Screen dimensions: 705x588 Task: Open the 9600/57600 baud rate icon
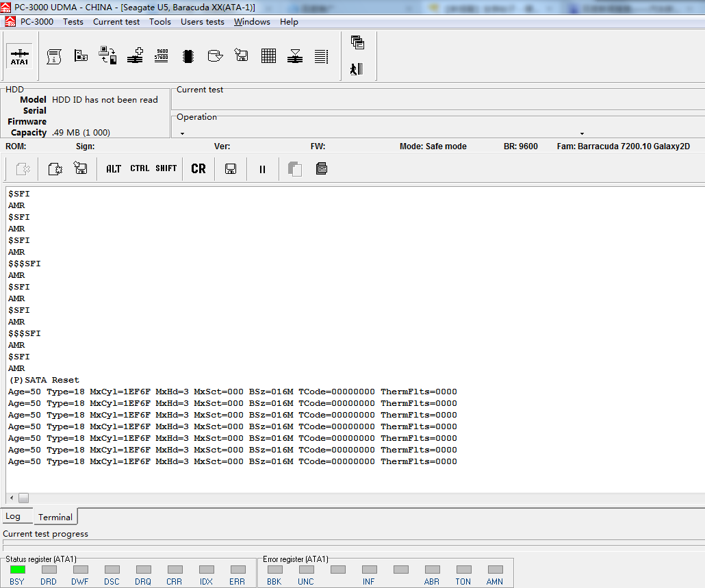point(162,55)
